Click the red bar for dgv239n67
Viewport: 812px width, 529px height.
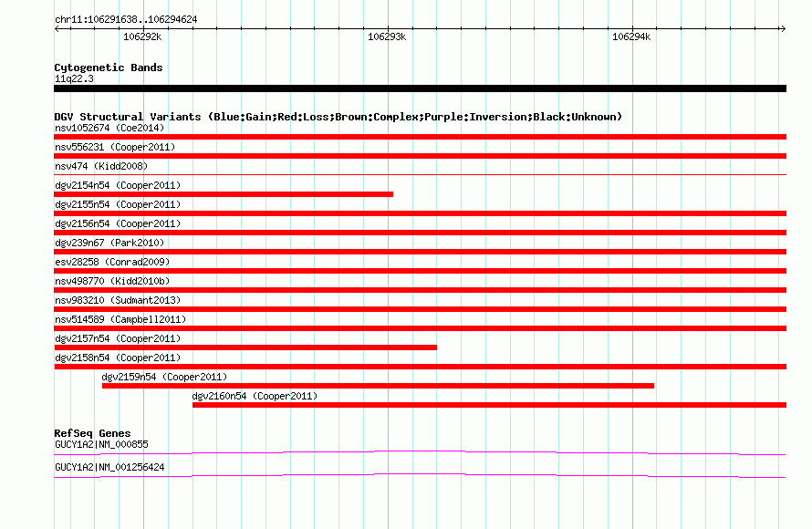(x=420, y=252)
